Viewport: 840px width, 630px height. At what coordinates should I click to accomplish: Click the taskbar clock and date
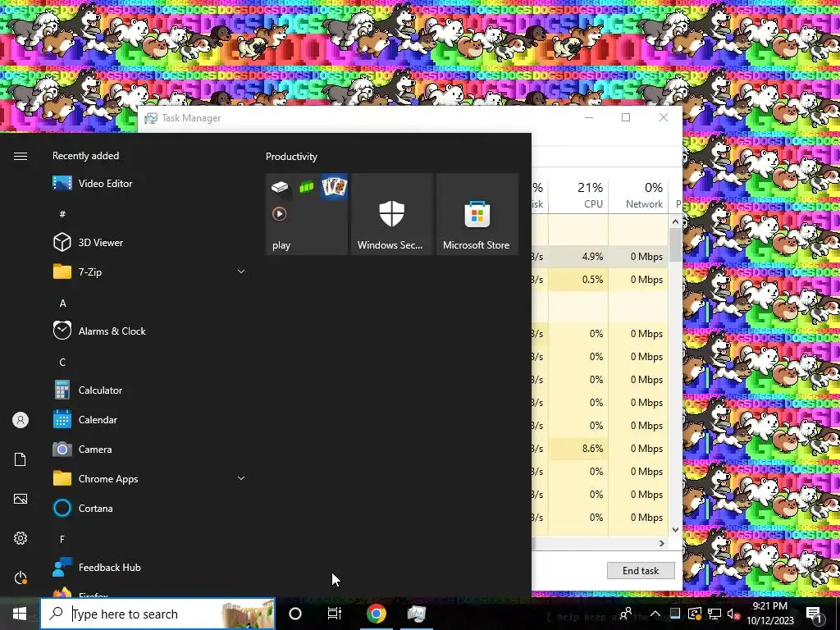point(769,614)
